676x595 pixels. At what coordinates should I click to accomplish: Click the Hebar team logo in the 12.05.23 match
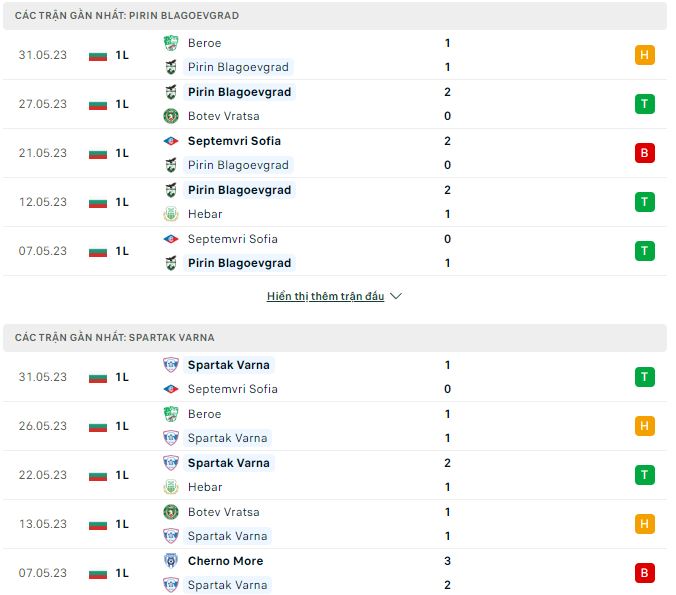coord(171,214)
